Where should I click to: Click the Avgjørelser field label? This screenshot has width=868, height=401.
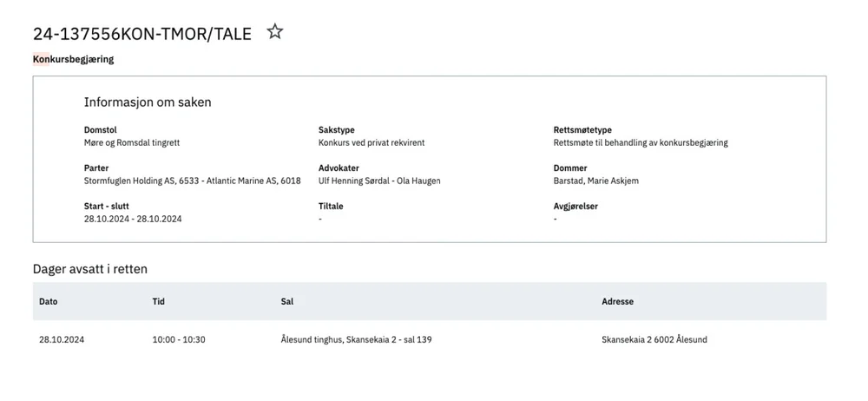point(575,207)
